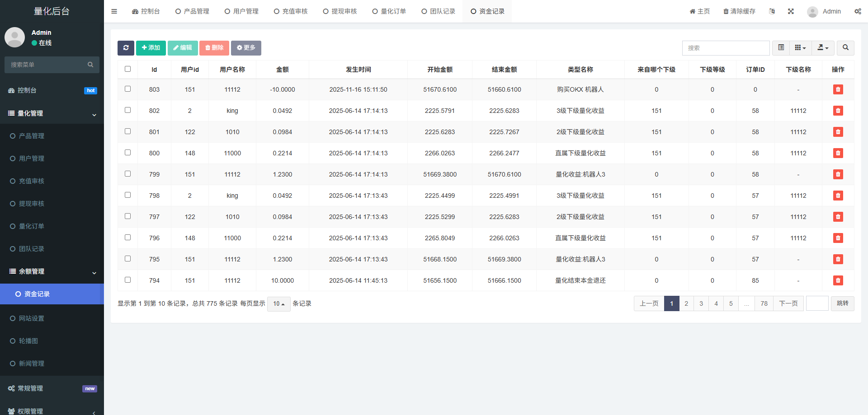Click the language switch icon in header

[772, 11]
